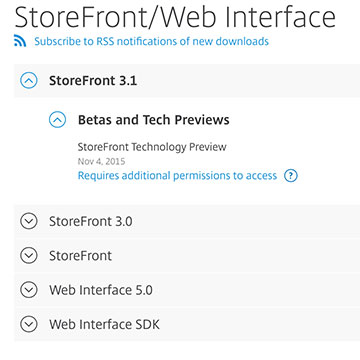
Task: Click the Web Interface 5.0 label
Action: click(x=101, y=290)
